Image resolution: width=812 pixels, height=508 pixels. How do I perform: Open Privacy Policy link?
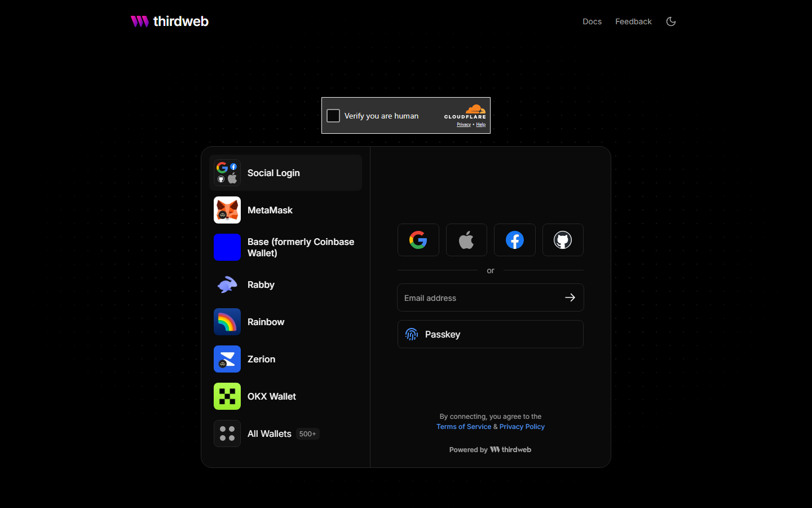[522, 427]
